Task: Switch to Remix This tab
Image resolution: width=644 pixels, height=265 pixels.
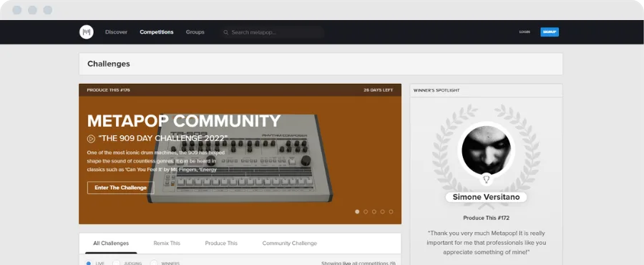Action: pos(167,244)
